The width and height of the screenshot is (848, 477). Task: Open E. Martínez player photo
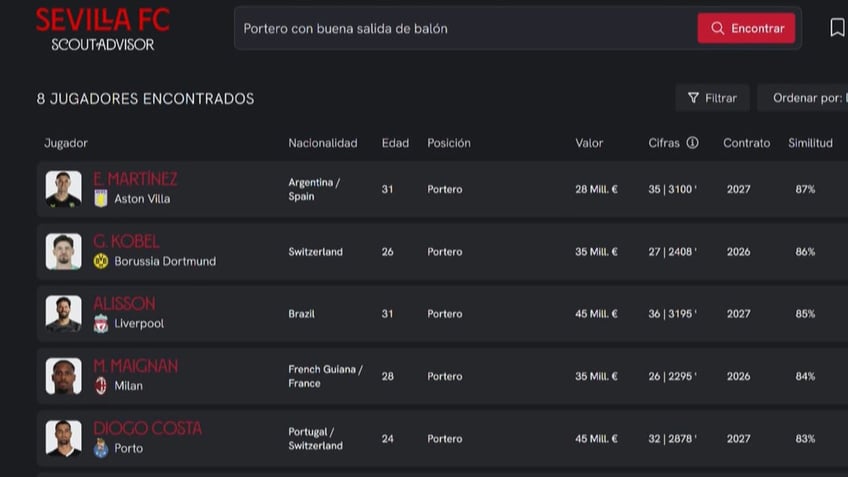click(x=63, y=189)
